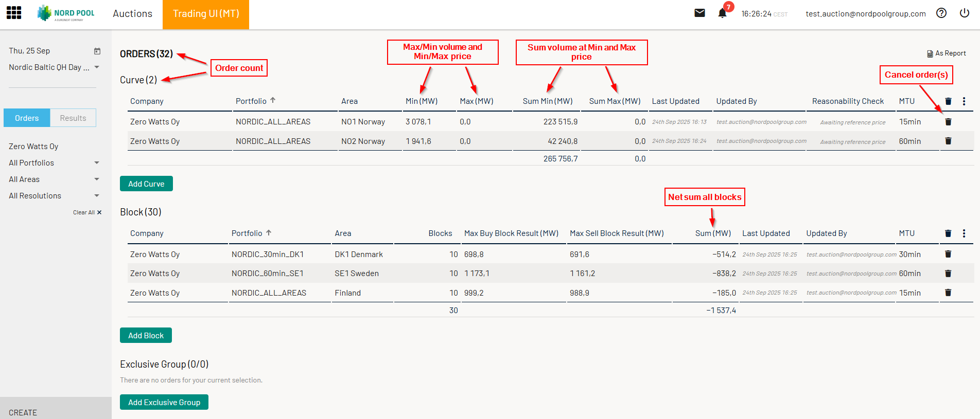Click the Add Exclusive Group button
The image size is (980, 419).
[164, 402]
